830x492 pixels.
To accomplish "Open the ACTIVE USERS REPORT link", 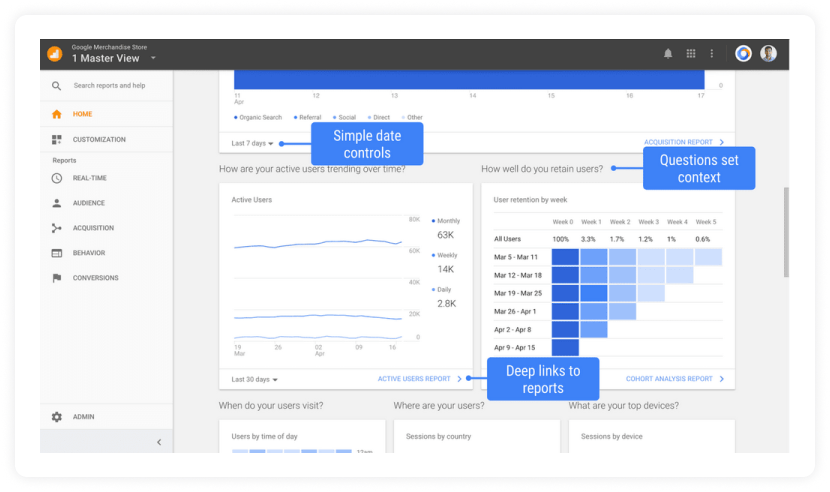I will click(419, 379).
